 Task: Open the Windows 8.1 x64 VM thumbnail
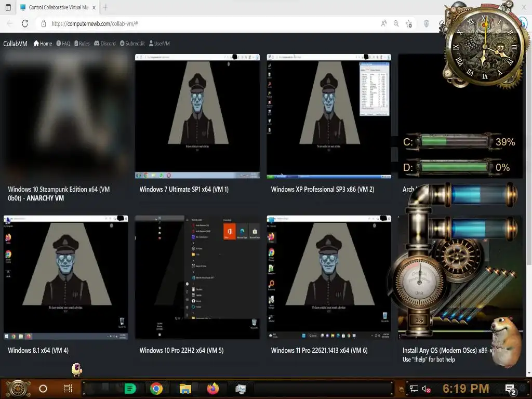(65, 277)
